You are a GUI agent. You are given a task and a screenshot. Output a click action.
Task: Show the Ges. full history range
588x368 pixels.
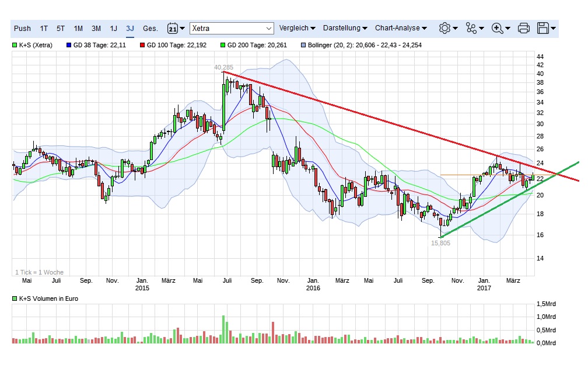(x=150, y=29)
